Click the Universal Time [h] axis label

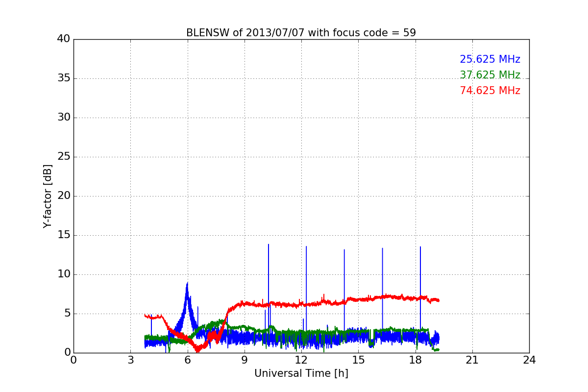click(301, 373)
